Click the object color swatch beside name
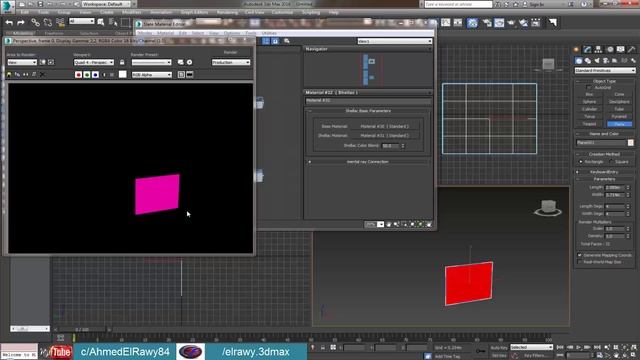Viewport: 640px width, 360px height. (x=631, y=143)
